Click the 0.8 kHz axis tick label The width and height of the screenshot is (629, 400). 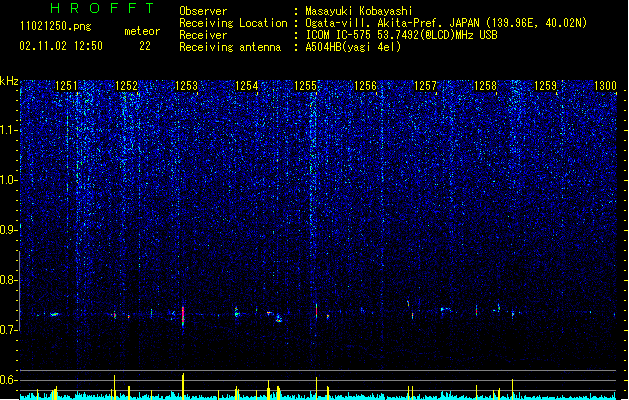pos(8,280)
